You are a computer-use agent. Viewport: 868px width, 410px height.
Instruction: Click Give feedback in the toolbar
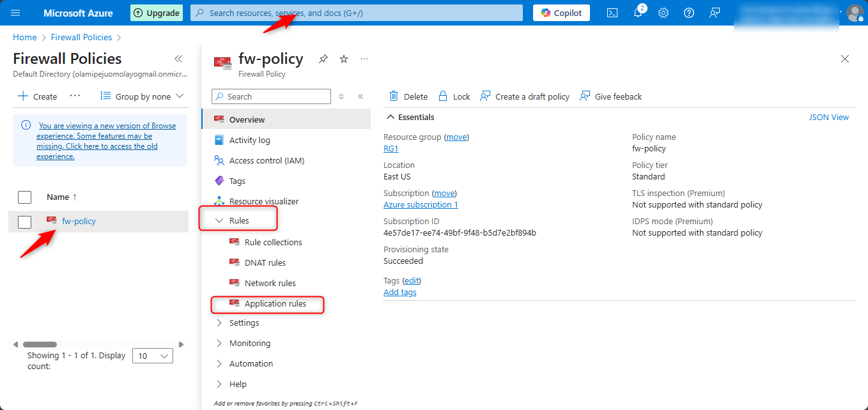pos(610,96)
